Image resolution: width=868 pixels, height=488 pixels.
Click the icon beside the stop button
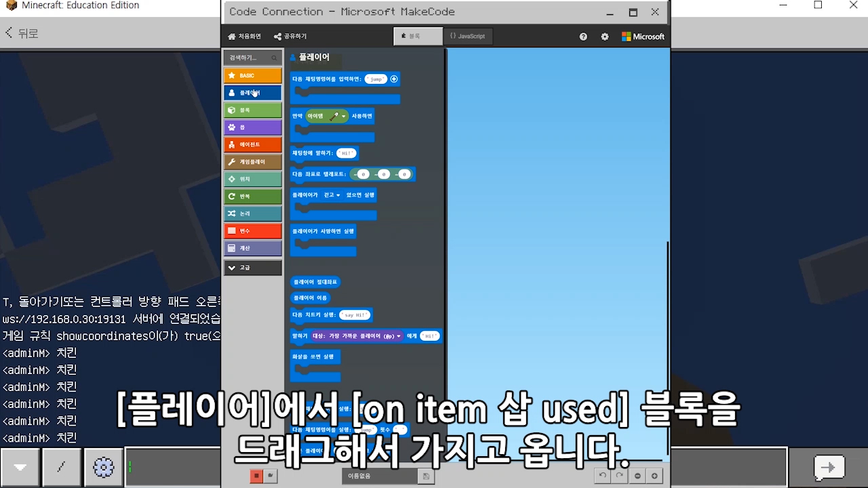click(x=271, y=476)
